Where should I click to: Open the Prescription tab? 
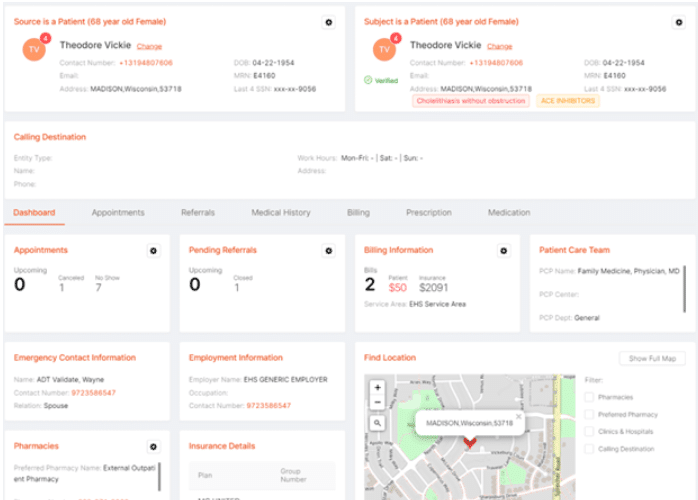point(428,213)
